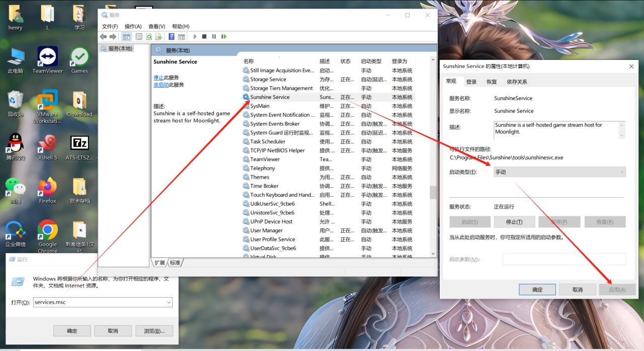Viewport: 644px width, 351px height.
Task: Open the 此电脑 desktop icon
Action: (16, 61)
